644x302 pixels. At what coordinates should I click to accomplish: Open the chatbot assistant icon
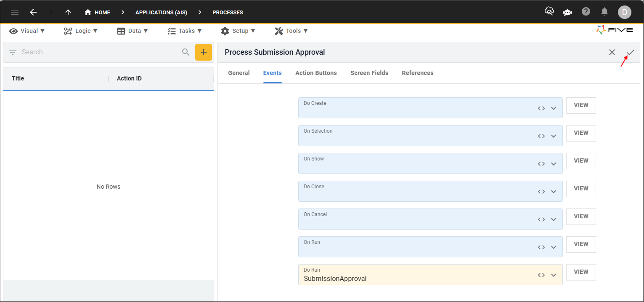coord(567,12)
